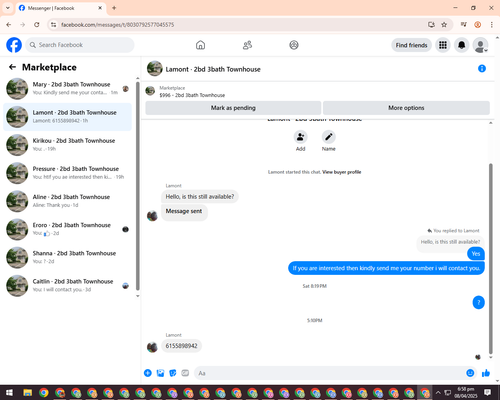Open Kirikou - 2bd 3bath Townhouse chat

(x=67, y=145)
